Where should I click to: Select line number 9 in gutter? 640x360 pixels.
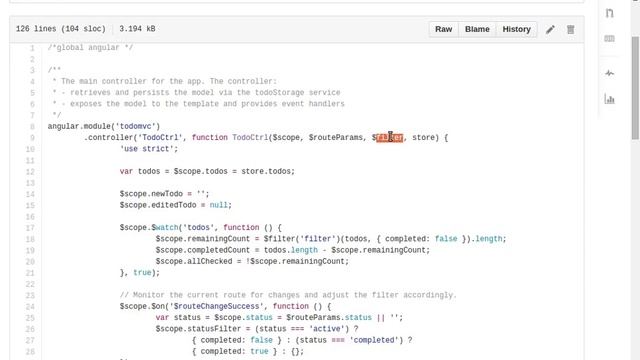[x=32, y=138]
